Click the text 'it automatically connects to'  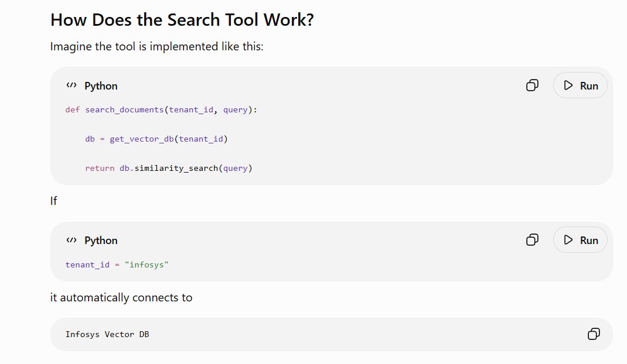click(x=121, y=298)
